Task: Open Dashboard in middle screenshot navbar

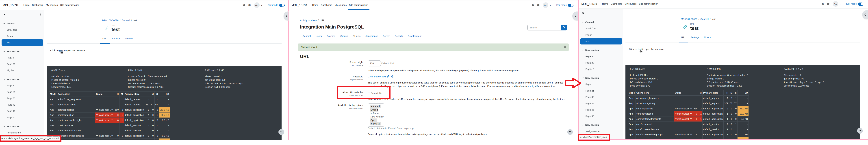Action: pyautogui.click(x=327, y=5)
